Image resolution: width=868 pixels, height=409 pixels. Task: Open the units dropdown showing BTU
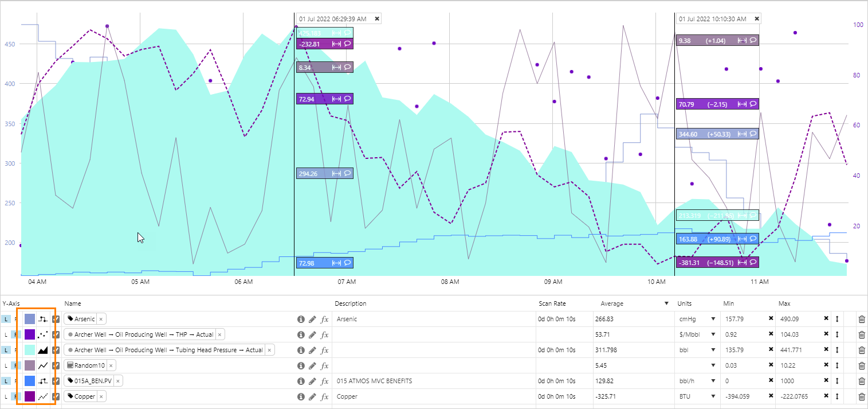pos(713,396)
